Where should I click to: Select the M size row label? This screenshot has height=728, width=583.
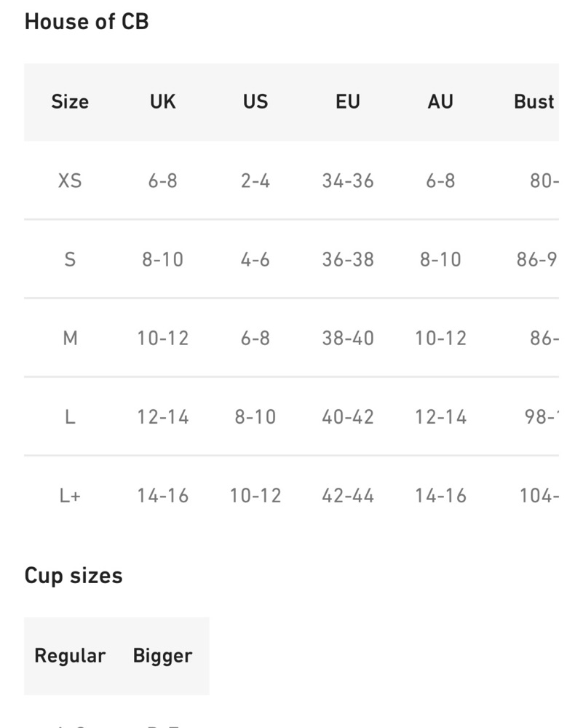[70, 338]
